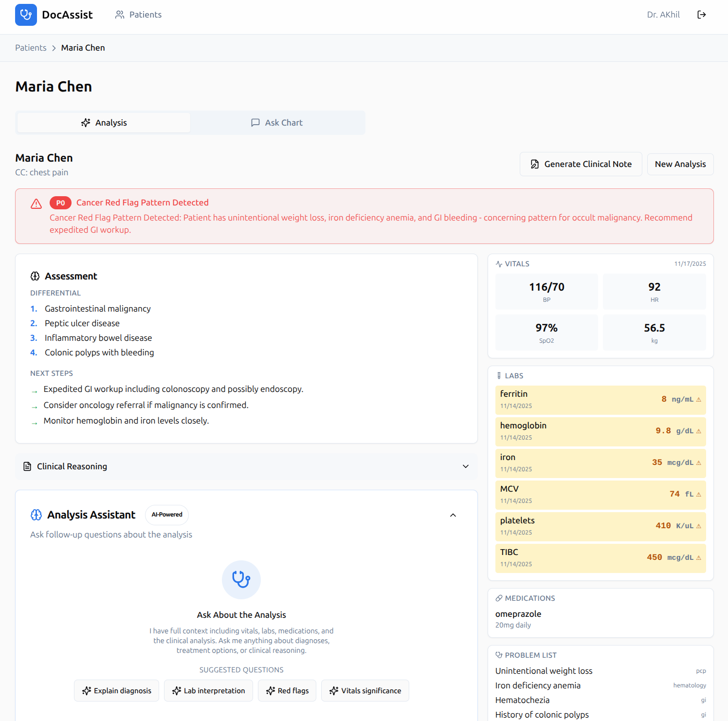Click the red warning triangle alert icon
Viewport: 728px width, 721px height.
pos(36,203)
